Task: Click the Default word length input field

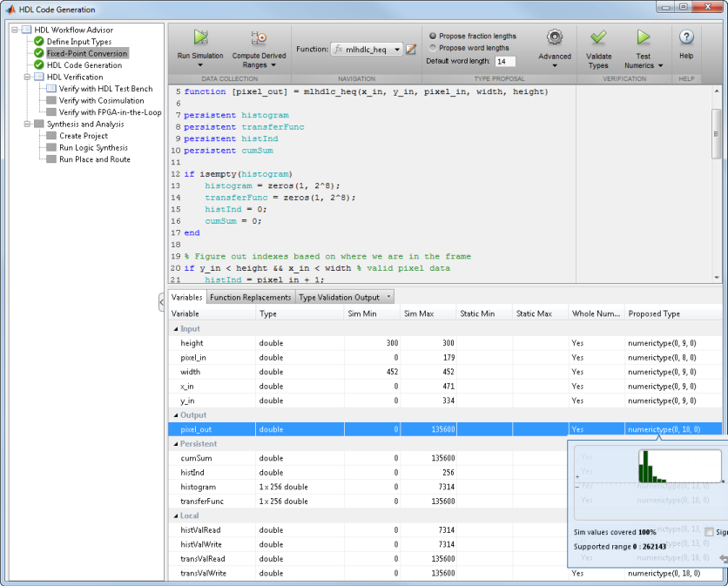Action: (505, 62)
